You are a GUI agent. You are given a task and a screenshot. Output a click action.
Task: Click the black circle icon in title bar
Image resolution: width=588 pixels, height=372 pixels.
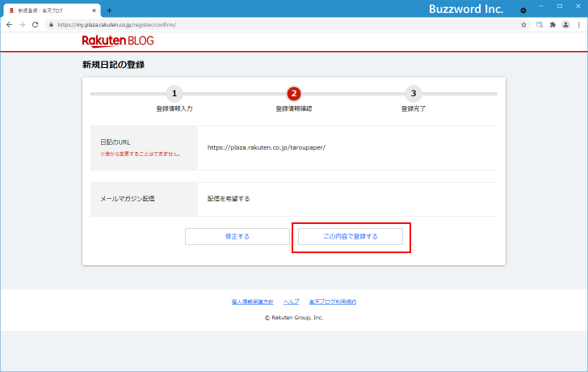coord(523,11)
